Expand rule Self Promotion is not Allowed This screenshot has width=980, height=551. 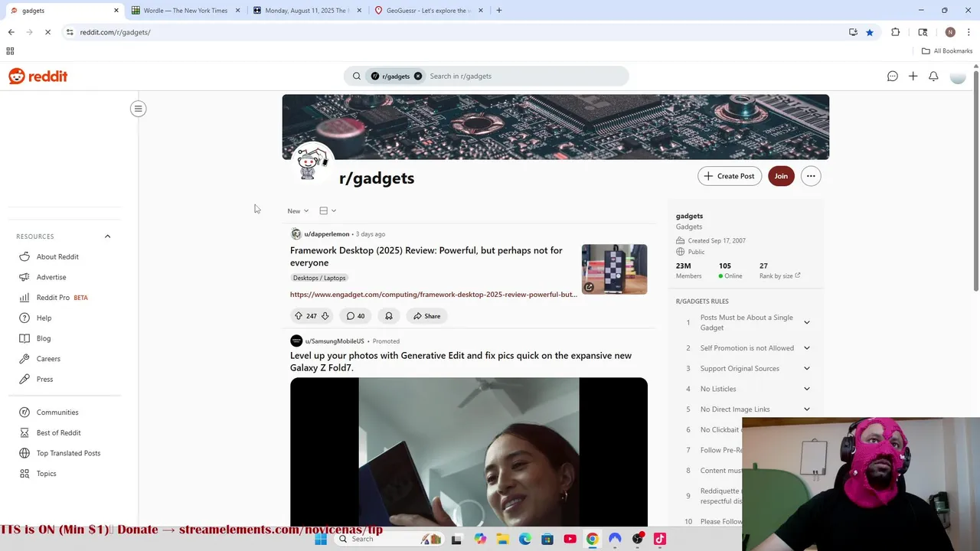[806, 348]
